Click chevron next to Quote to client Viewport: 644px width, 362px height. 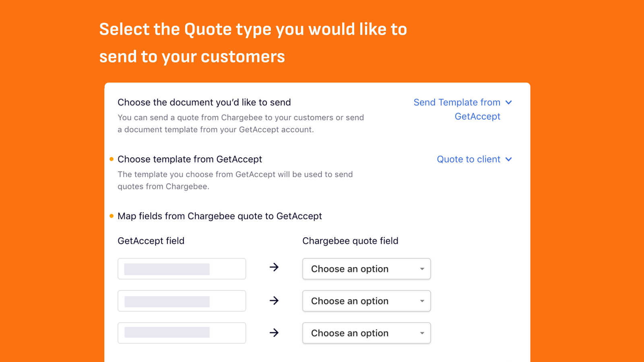[x=509, y=159]
